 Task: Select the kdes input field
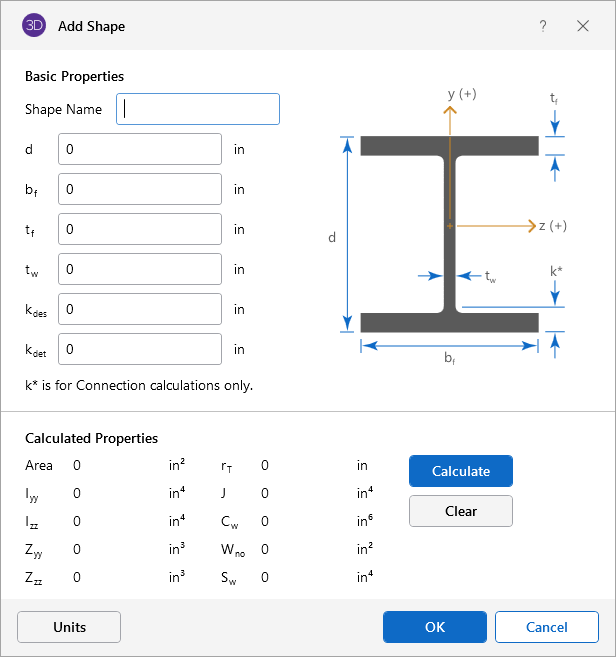(x=140, y=309)
